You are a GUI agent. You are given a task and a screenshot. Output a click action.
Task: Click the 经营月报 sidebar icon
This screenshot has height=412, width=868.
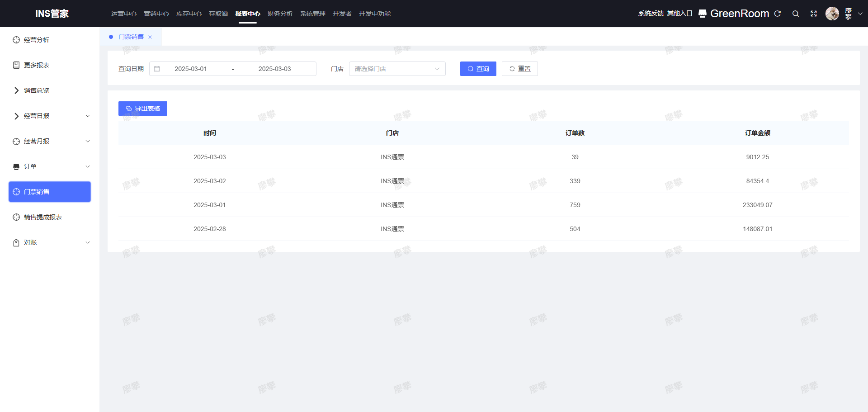pos(16,141)
